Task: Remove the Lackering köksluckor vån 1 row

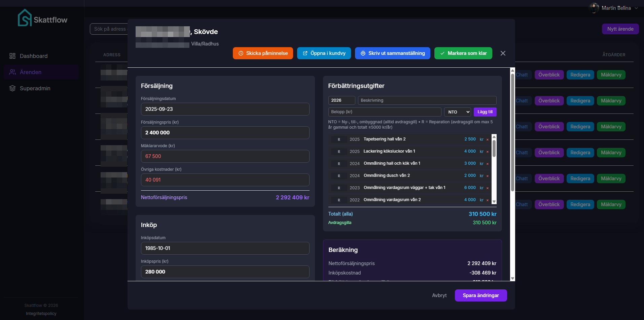Action: click(488, 152)
